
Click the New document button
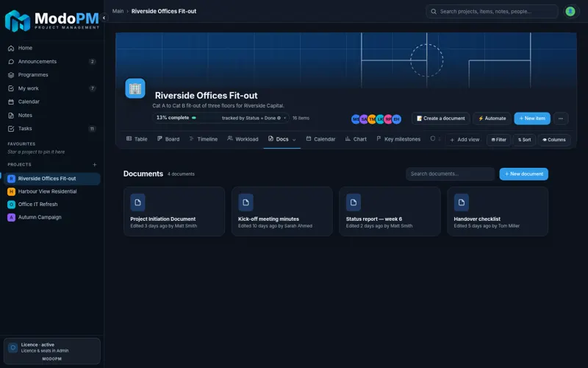523,174
